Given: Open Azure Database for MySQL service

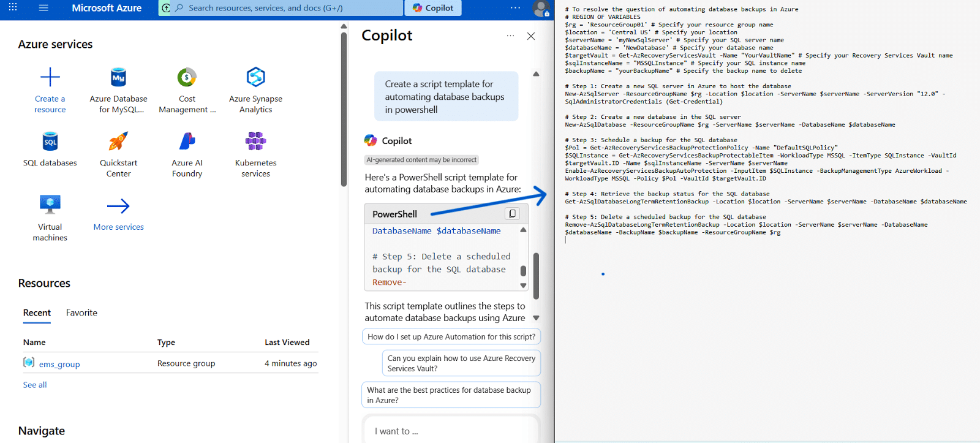Looking at the screenshot, I should pyautogui.click(x=118, y=91).
